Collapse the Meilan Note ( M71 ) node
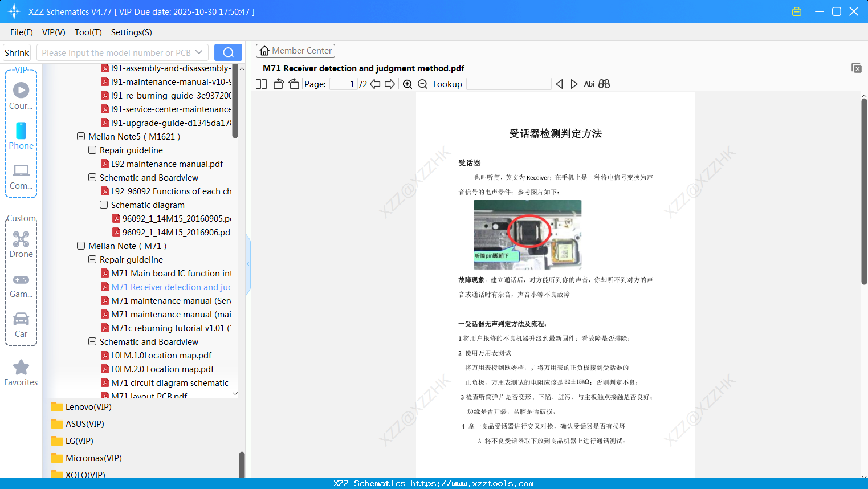Screen dimensions: 868x489 point(81,246)
